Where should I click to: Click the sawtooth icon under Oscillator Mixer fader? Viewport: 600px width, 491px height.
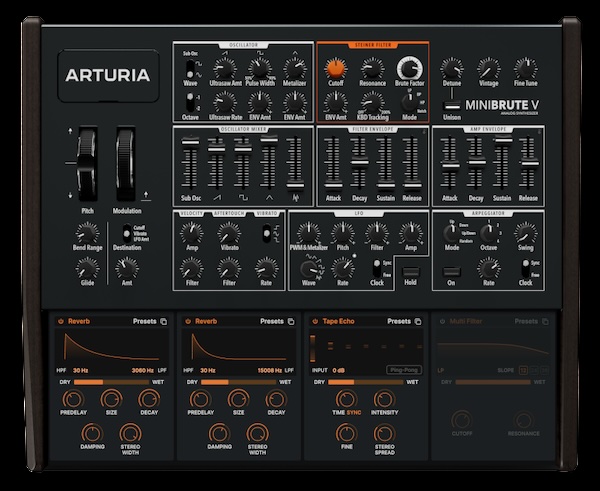217,197
